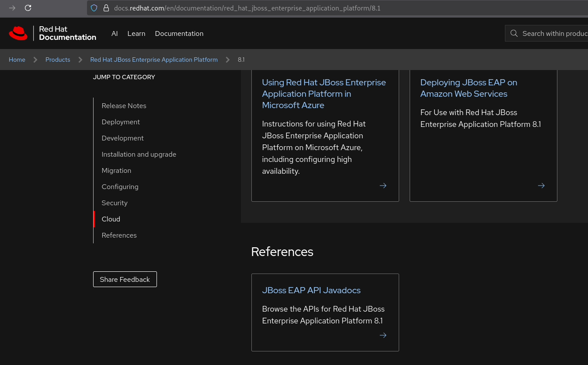The height and width of the screenshot is (365, 588).
Task: Open JBoss EAP API Javadocs link
Action: pos(311,290)
